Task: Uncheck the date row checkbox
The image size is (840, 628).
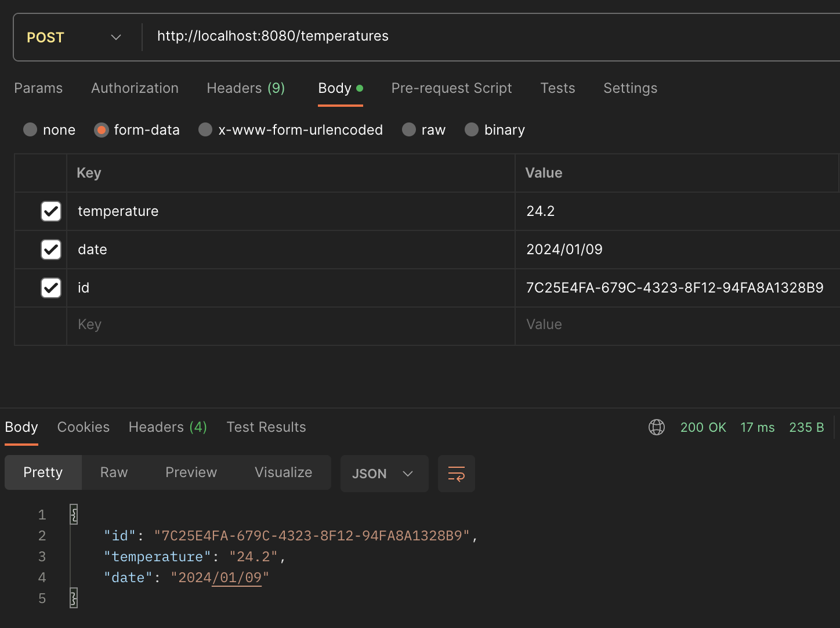Action: pyautogui.click(x=51, y=250)
